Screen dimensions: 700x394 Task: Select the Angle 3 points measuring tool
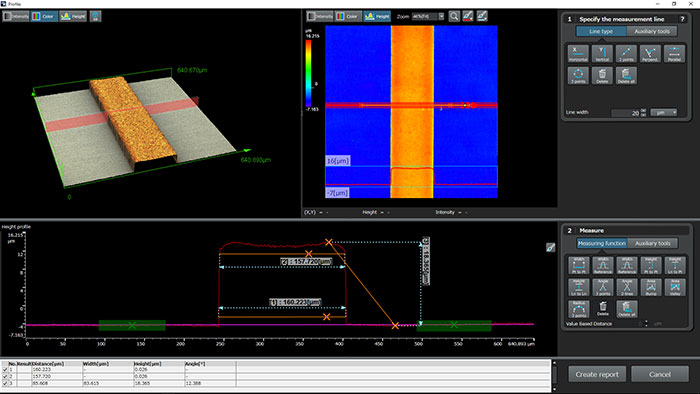[603, 287]
